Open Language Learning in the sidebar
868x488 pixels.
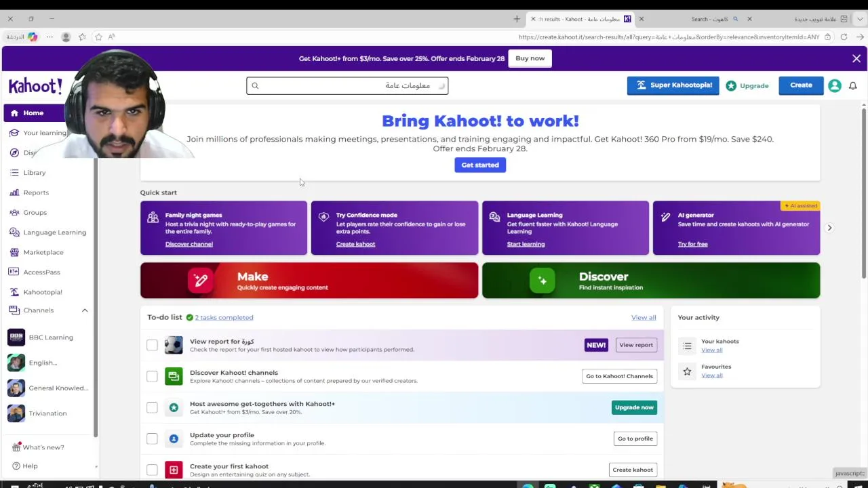55,232
